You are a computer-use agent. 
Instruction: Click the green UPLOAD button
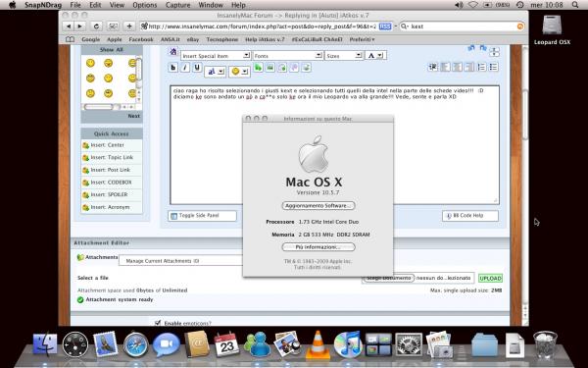point(491,279)
